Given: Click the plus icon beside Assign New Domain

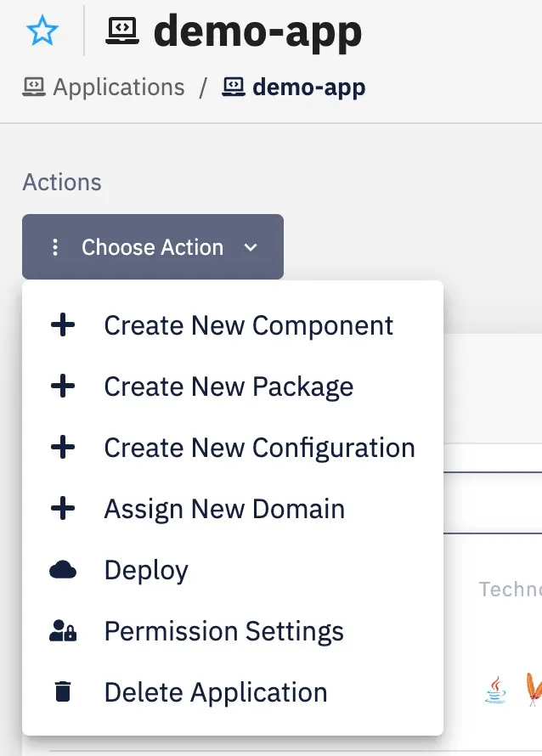Looking at the screenshot, I should 63,509.
